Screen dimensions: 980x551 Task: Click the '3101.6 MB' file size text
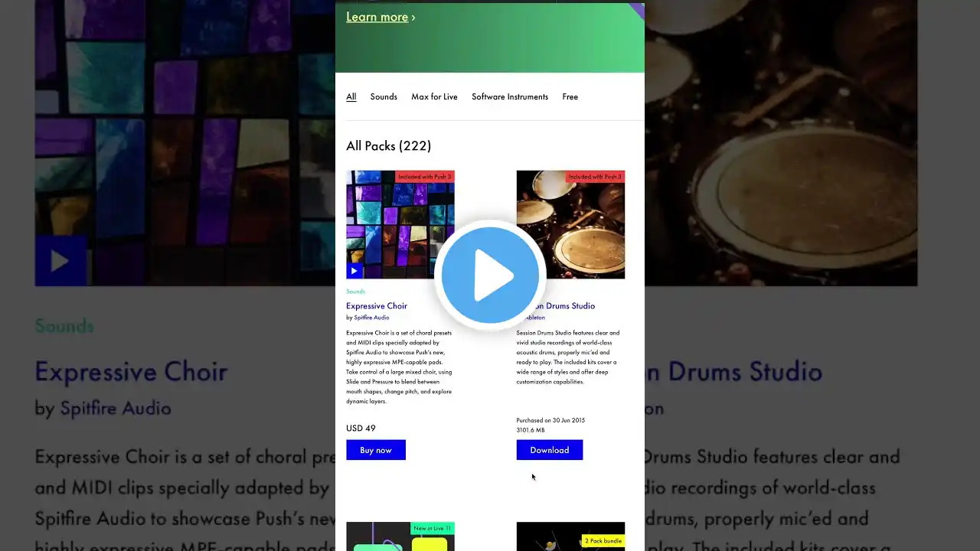pos(531,430)
